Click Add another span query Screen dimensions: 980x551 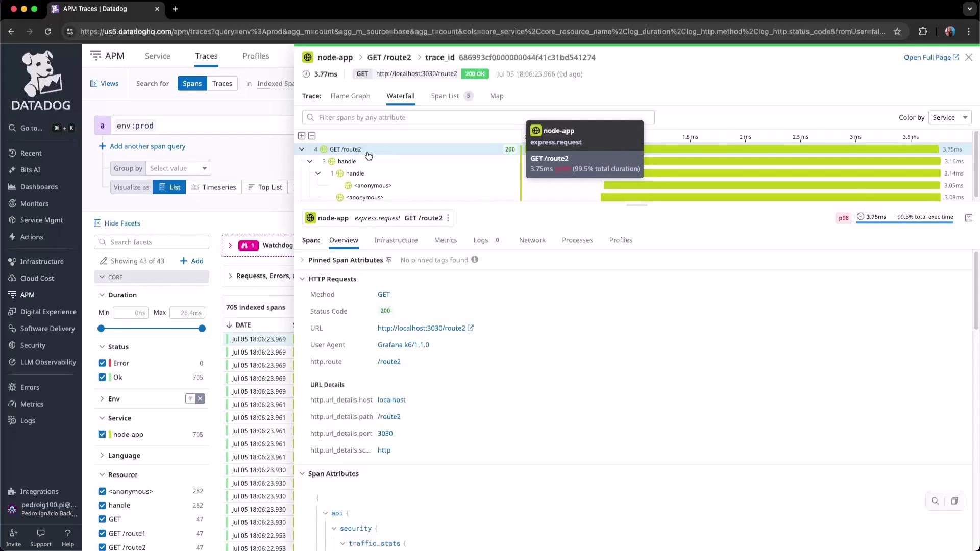[142, 146]
